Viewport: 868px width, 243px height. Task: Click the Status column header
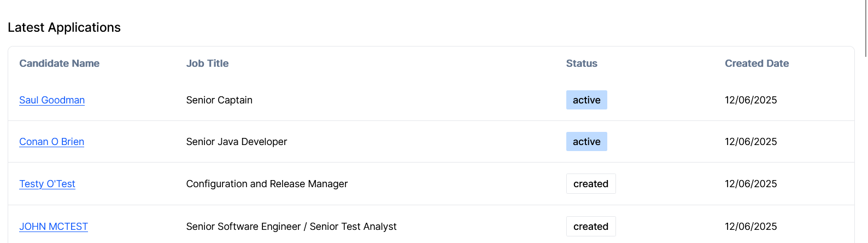(x=582, y=63)
